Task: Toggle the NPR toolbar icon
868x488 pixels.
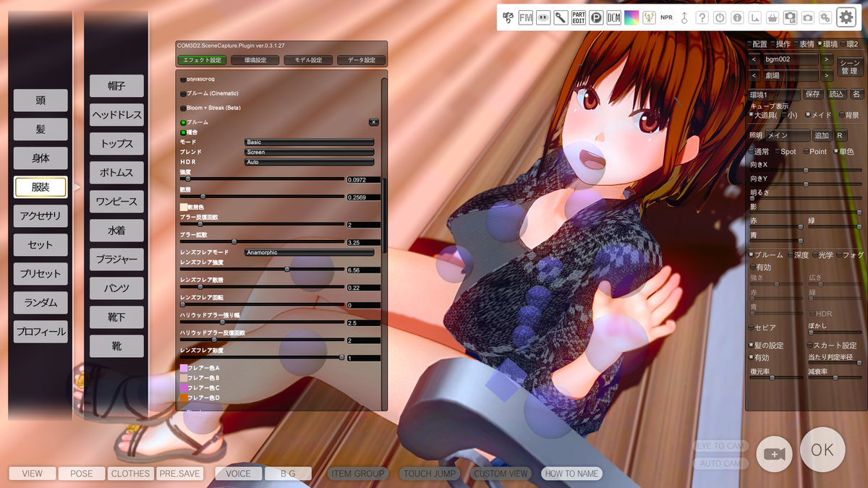Action: 666,17
